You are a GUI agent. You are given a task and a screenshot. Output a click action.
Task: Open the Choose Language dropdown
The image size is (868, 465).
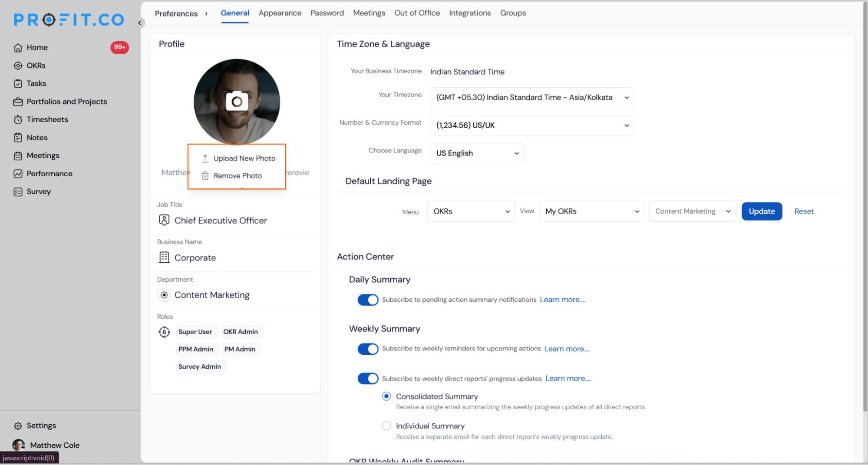click(477, 153)
